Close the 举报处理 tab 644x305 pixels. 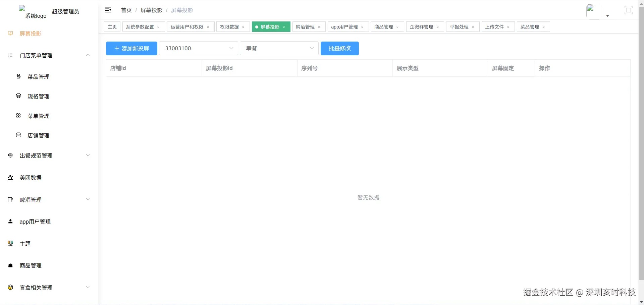473,27
